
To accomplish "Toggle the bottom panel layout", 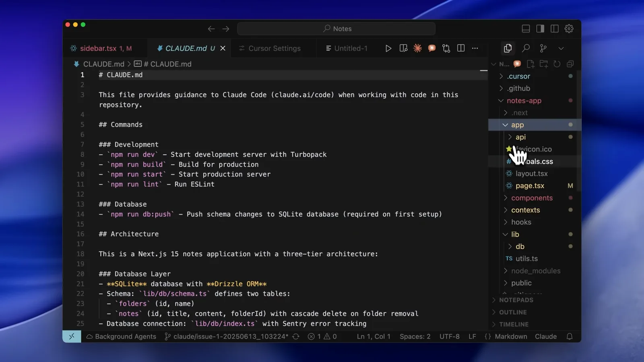I will (526, 29).
